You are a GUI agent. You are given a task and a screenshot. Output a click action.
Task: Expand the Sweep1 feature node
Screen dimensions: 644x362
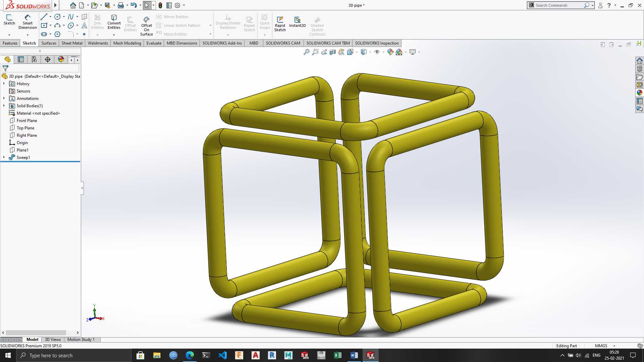tap(4, 157)
